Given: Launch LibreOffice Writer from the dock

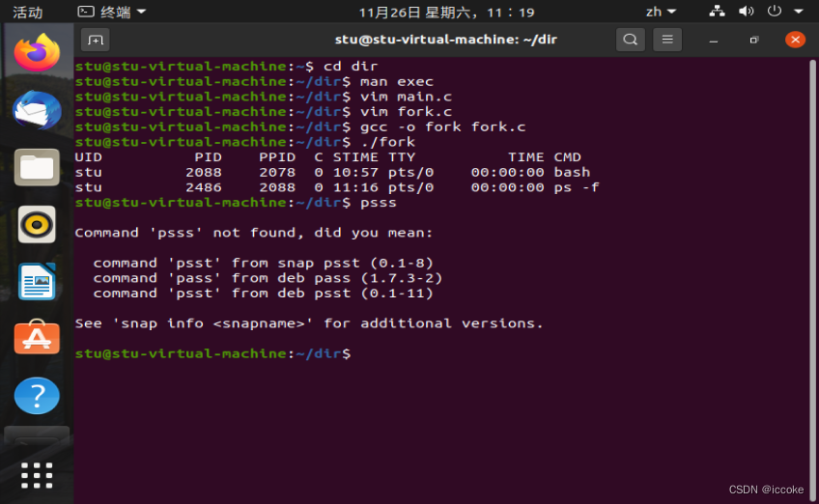Looking at the screenshot, I should [37, 282].
